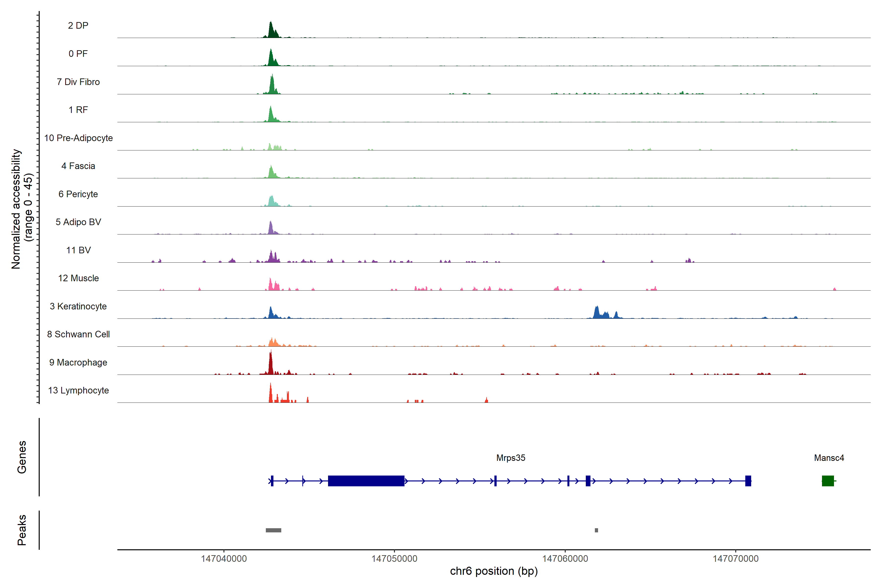Click the Peaks panel label
The image size is (882, 588).
click(x=22, y=530)
